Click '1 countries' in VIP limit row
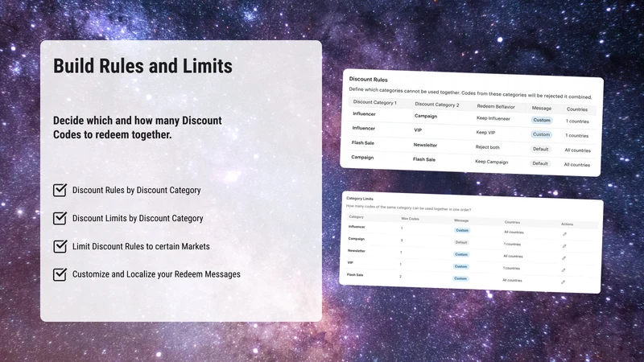Viewport: 644px width, 362px height. [x=511, y=268]
